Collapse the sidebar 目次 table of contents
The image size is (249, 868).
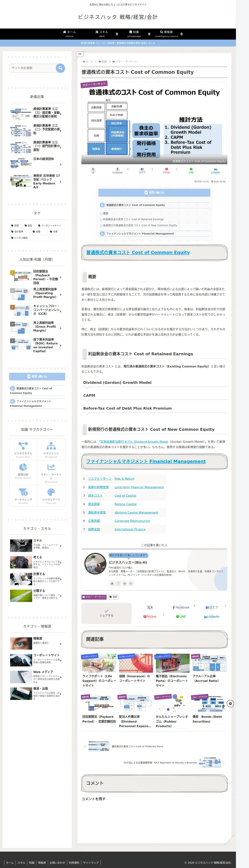(37, 376)
